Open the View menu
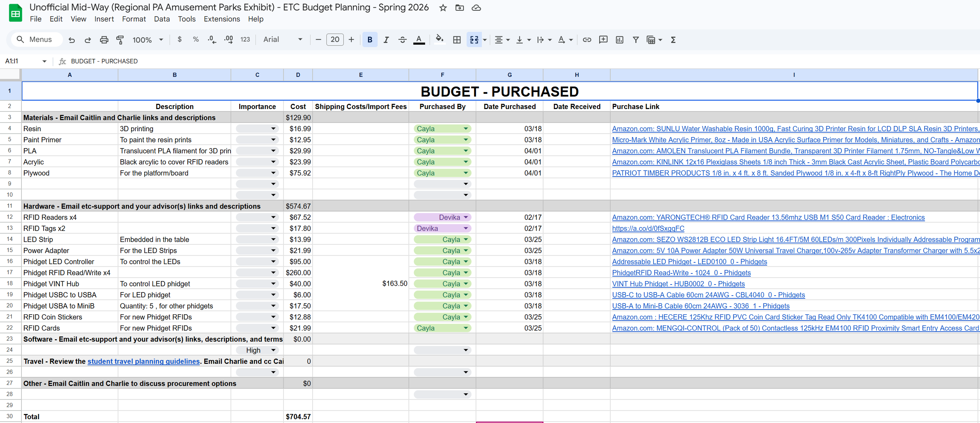 click(78, 19)
